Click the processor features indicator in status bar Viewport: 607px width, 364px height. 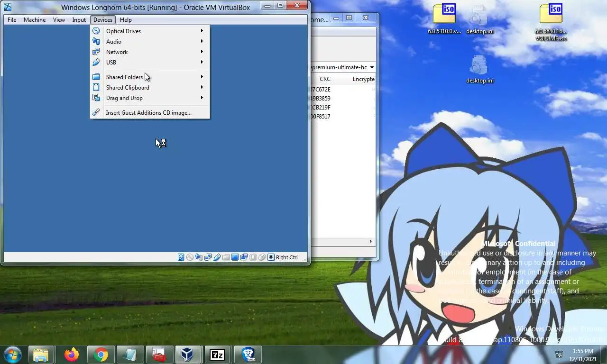[x=253, y=257]
